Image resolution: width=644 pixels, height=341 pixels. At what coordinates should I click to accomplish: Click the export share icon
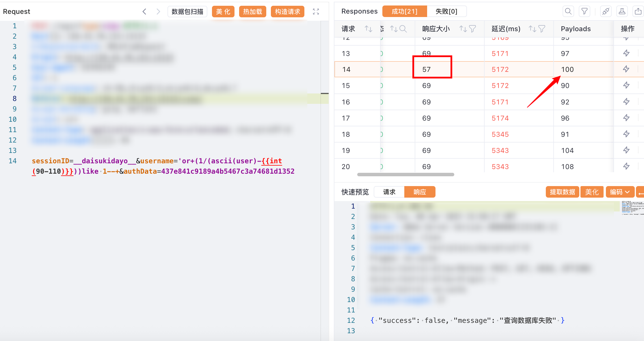click(638, 12)
